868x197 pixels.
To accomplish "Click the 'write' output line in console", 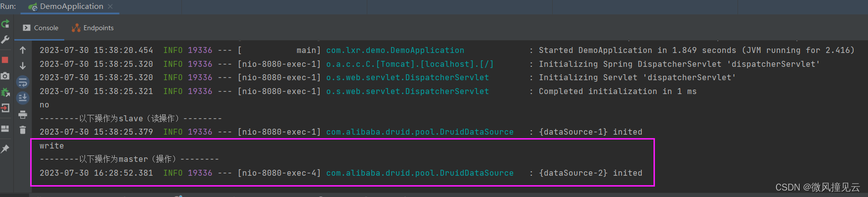I will point(52,146).
